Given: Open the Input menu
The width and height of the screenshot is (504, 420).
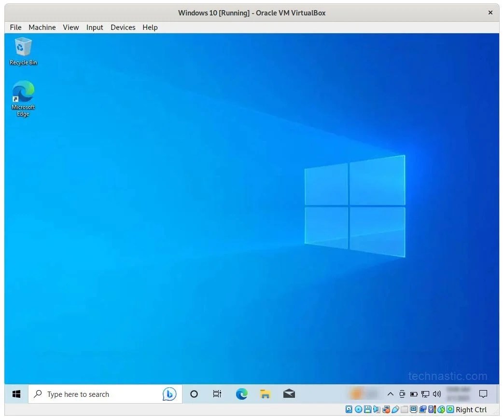Looking at the screenshot, I should 95,27.
